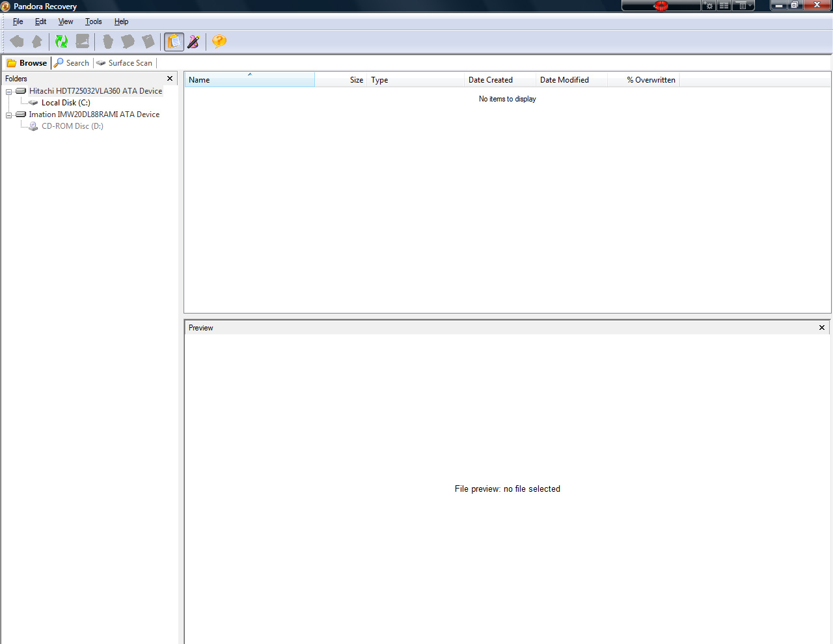Click the grayed-out icon right of Refresh
This screenshot has height=644, width=833.
(x=83, y=42)
